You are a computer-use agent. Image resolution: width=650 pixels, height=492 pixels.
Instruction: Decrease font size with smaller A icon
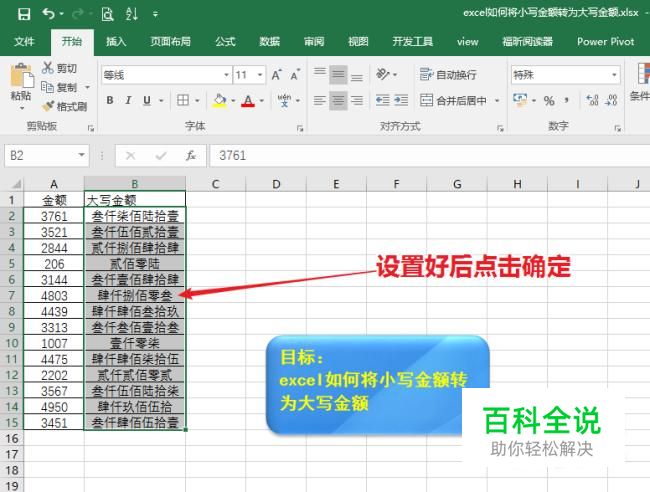tap(295, 75)
